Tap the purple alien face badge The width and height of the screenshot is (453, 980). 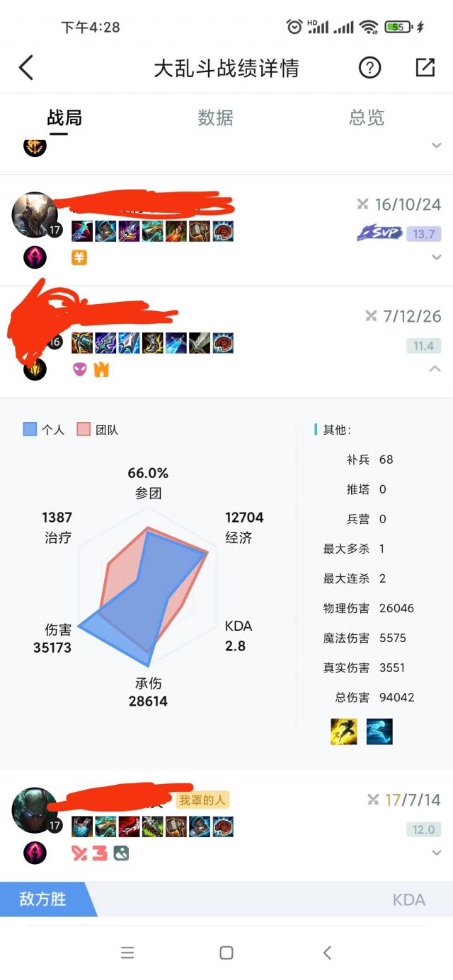[x=79, y=369]
